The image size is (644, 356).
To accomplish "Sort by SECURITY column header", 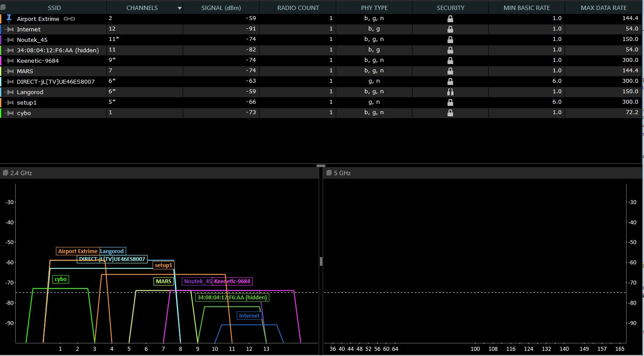I will (450, 8).
